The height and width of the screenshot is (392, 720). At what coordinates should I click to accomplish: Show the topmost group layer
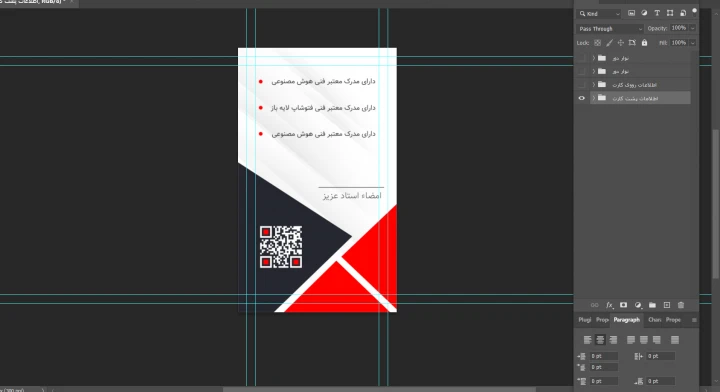click(x=581, y=58)
